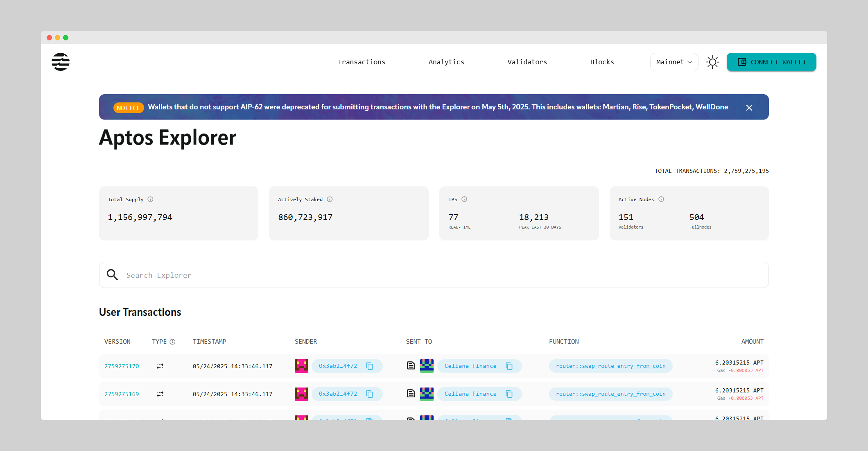Click the Connect Wallet button
Viewport: 868px width, 451px height.
[x=771, y=62]
